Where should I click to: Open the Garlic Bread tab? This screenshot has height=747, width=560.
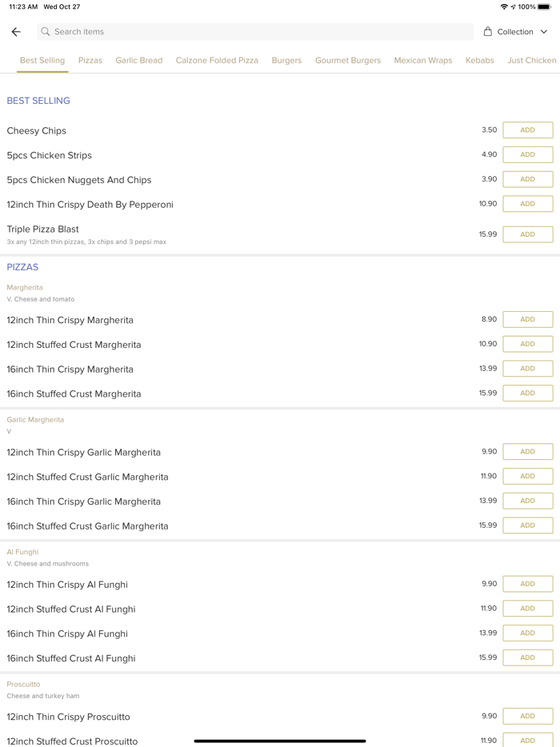click(139, 61)
